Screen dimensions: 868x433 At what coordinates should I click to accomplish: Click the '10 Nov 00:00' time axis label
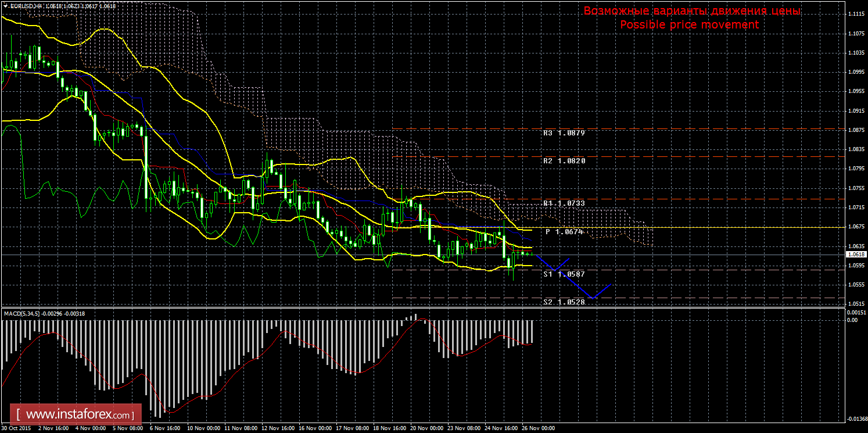pyautogui.click(x=203, y=428)
